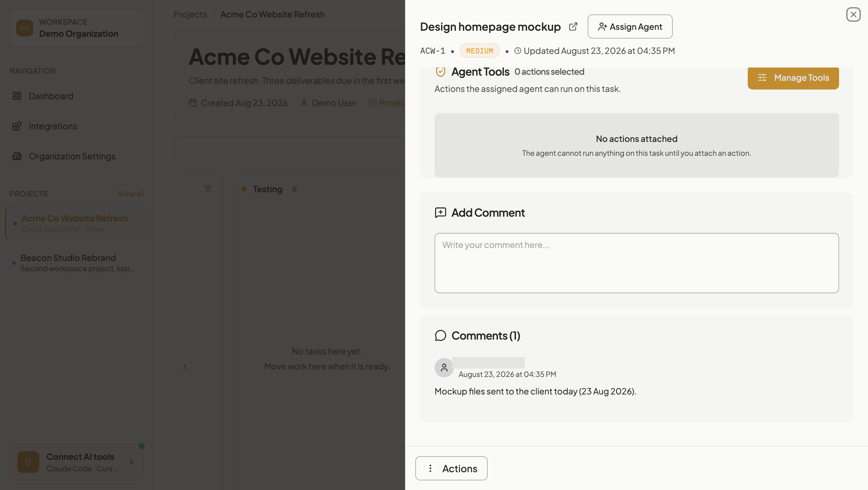This screenshot has height=490, width=868.
Task: Close the task detail panel
Action: [853, 14]
